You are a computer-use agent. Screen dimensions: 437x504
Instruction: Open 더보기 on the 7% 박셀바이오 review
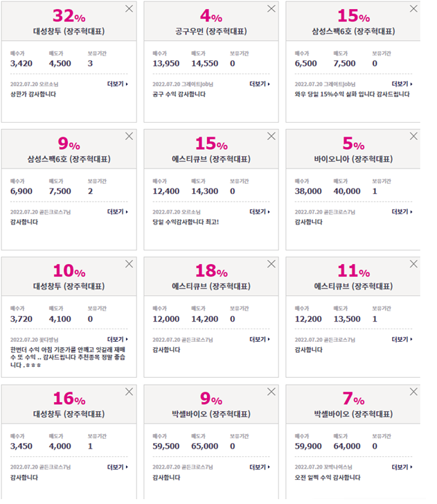[402, 467]
